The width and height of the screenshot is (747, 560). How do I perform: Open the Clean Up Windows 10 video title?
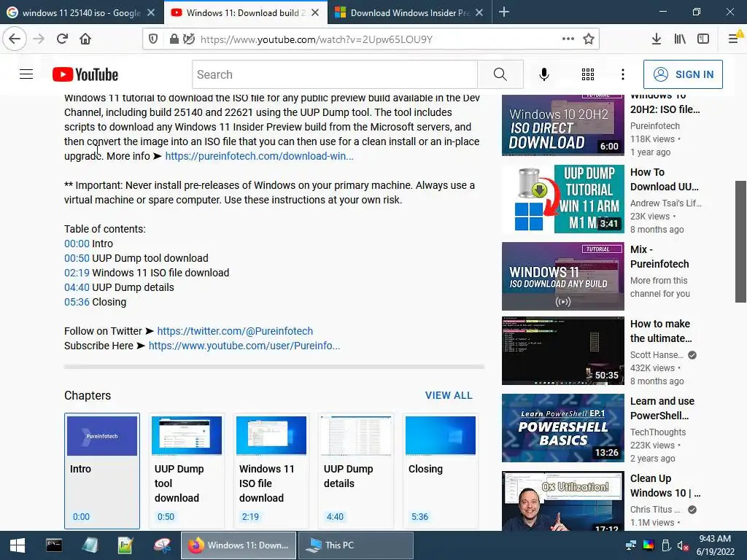pyautogui.click(x=665, y=485)
